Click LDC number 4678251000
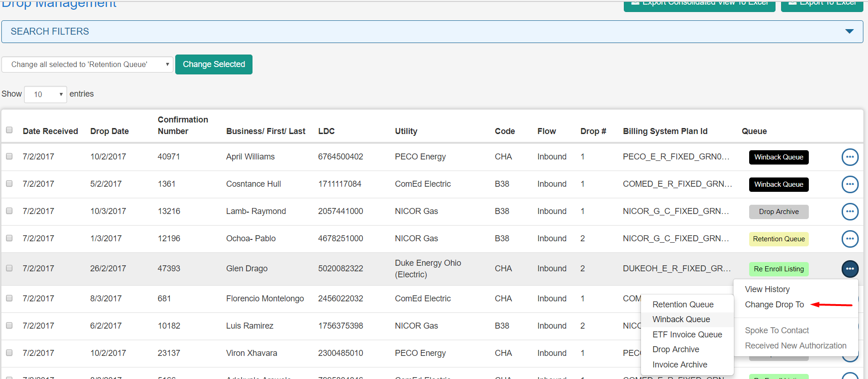Viewport: 868px width, 379px height. [x=340, y=238]
